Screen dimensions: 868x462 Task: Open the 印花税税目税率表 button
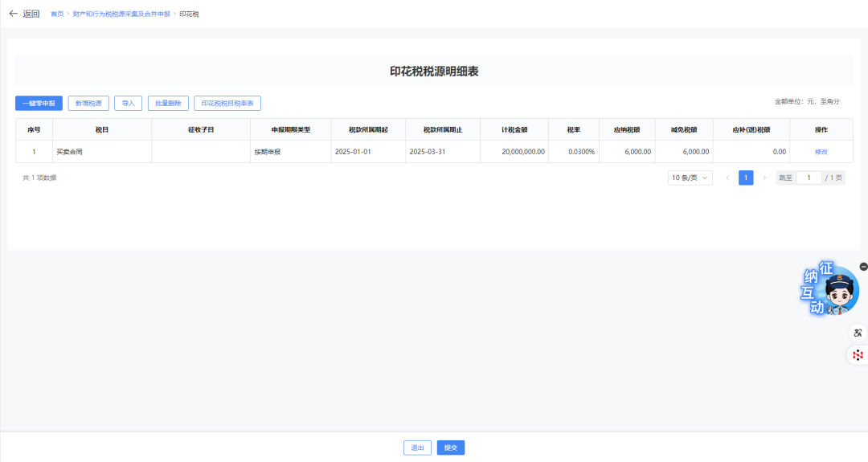coord(227,103)
